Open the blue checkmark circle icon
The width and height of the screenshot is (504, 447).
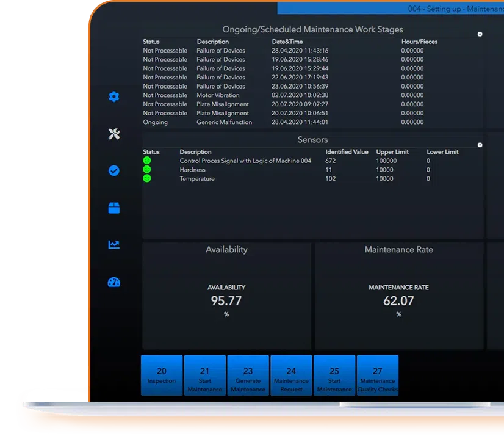pos(113,171)
